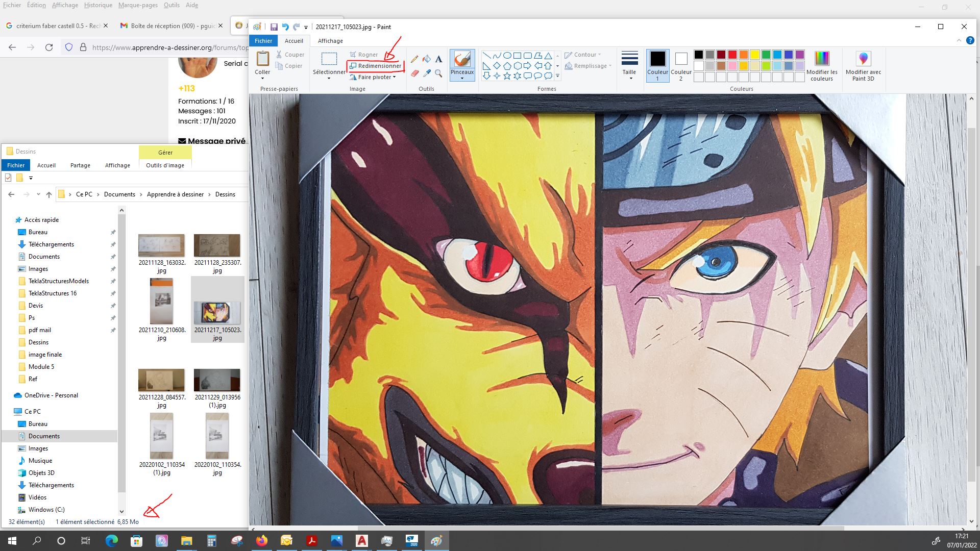Click Couper in the Paint clipboard group
The width and height of the screenshot is (980, 551).
coord(290,55)
